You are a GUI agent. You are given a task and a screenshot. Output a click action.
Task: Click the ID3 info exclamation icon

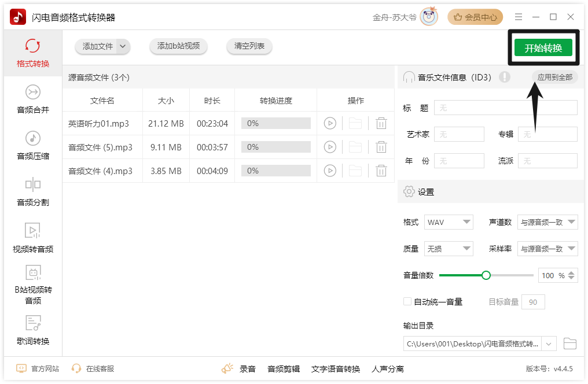click(x=505, y=77)
